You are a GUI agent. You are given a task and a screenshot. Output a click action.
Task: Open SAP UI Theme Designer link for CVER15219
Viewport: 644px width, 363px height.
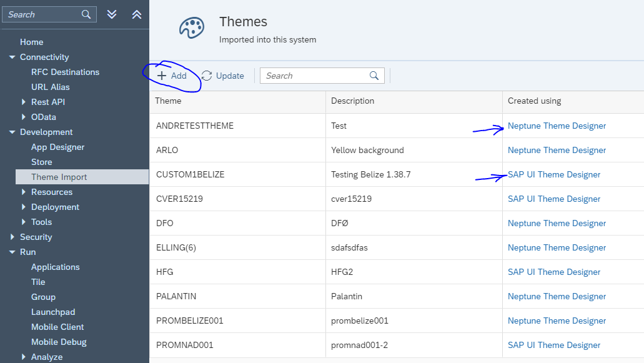point(554,199)
